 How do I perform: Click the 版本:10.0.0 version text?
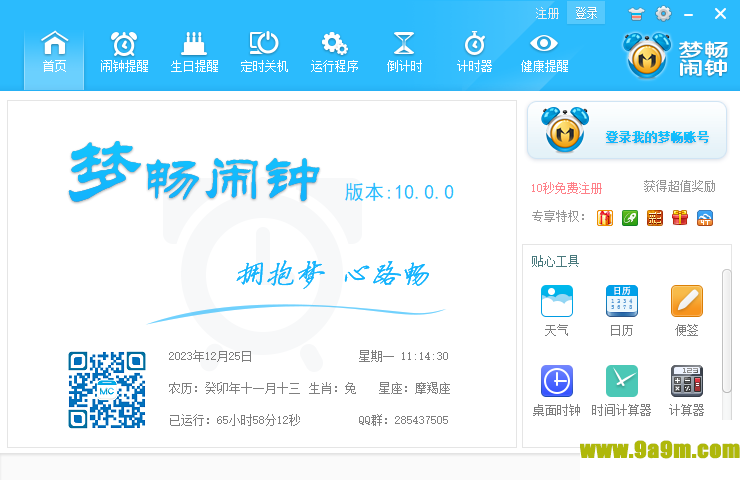click(399, 192)
